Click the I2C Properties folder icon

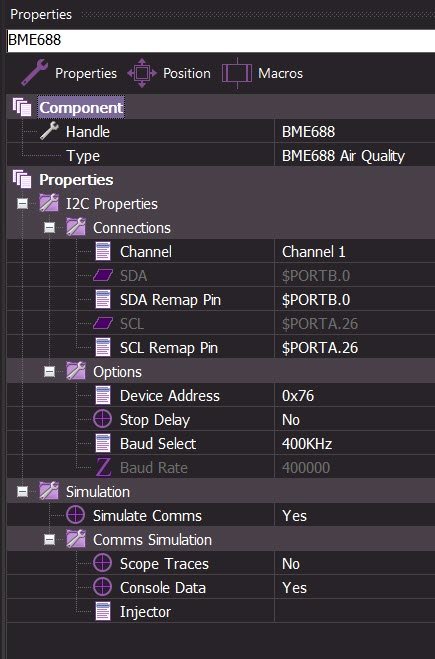[49, 203]
